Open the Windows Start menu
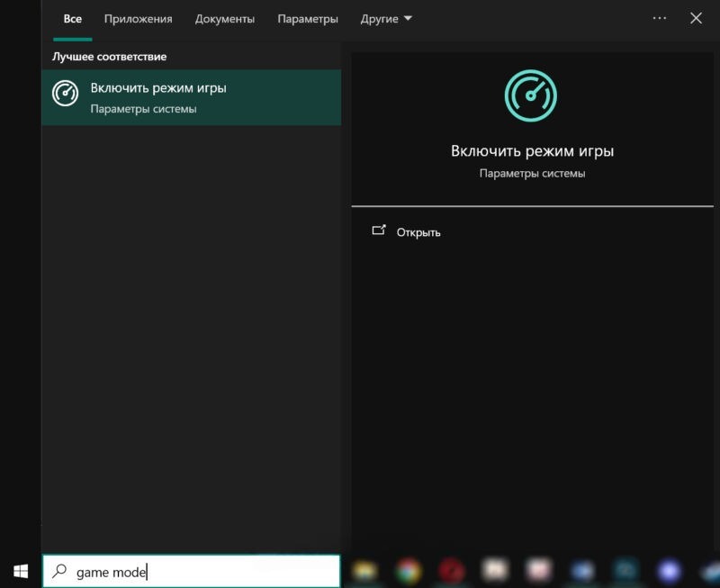Image resolution: width=720 pixels, height=588 pixels. (x=20, y=571)
